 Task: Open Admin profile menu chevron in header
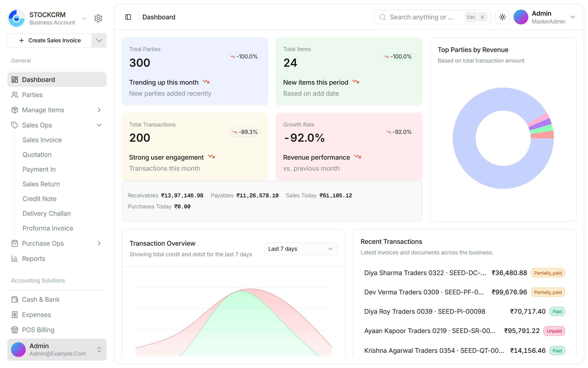pos(573,17)
